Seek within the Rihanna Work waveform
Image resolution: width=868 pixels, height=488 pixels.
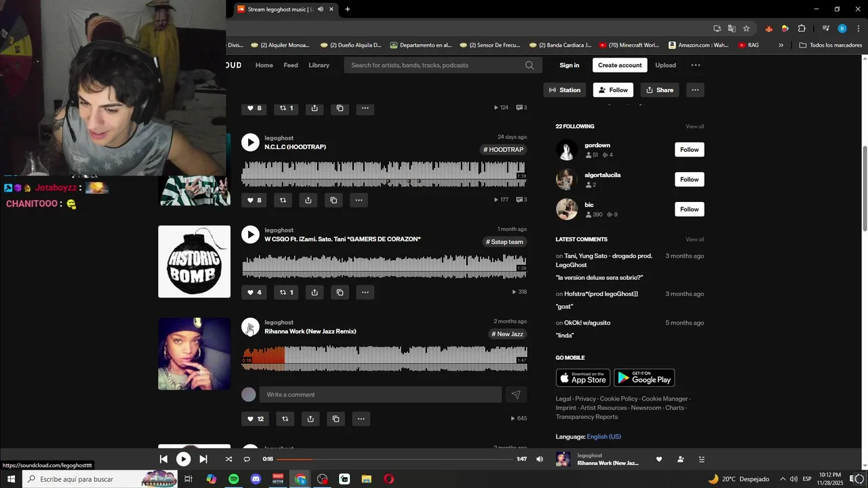pyautogui.click(x=384, y=358)
